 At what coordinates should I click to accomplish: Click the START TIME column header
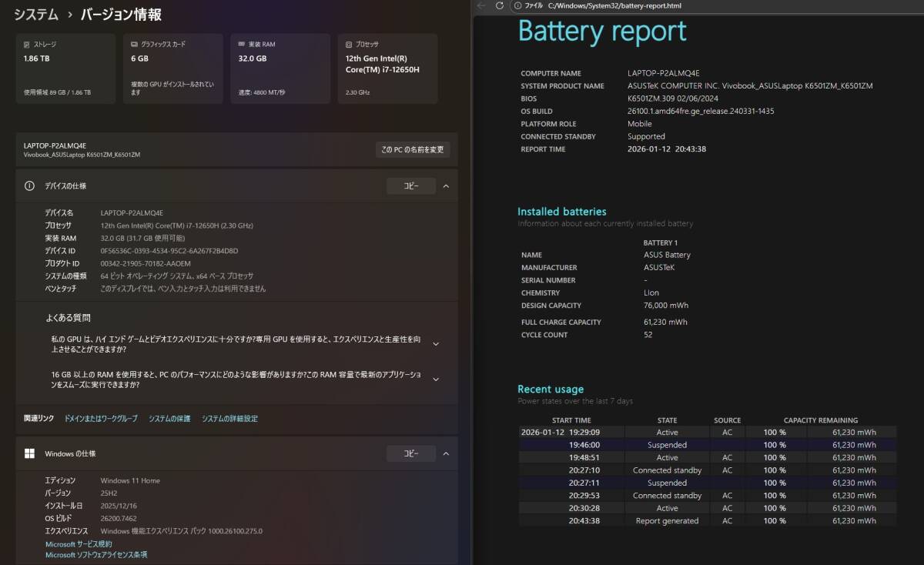571,420
